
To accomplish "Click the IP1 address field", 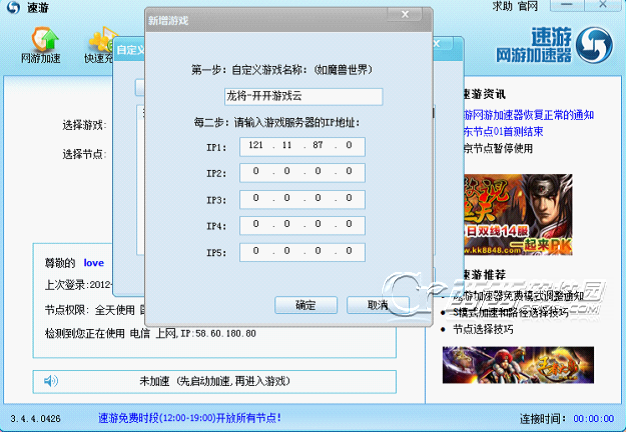I will 302,147.
